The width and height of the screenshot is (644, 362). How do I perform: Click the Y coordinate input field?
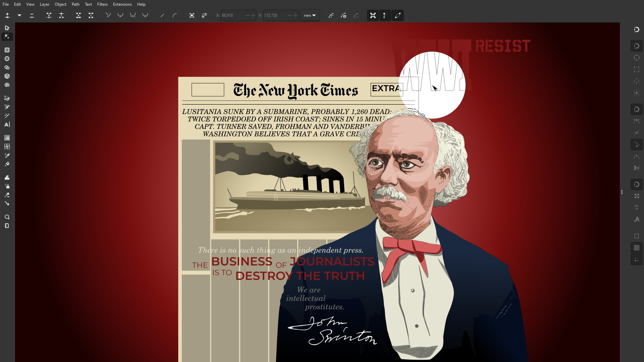[275, 15]
